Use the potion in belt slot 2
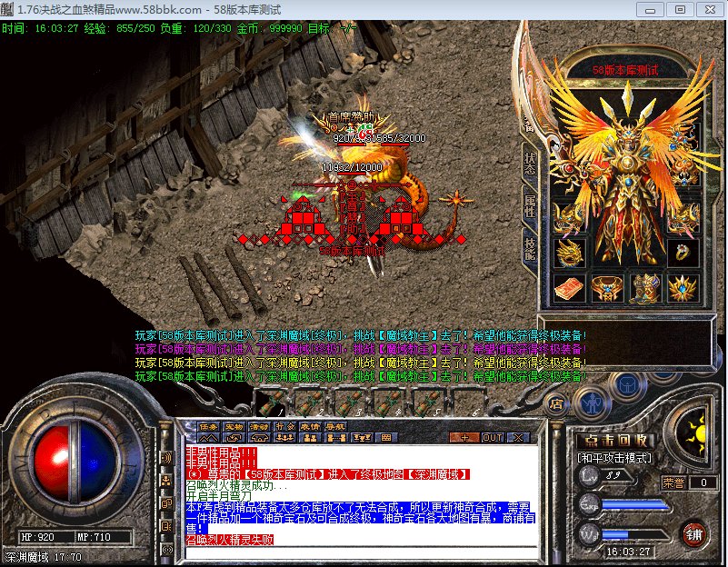This screenshot has height=567, width=728. 310,403
